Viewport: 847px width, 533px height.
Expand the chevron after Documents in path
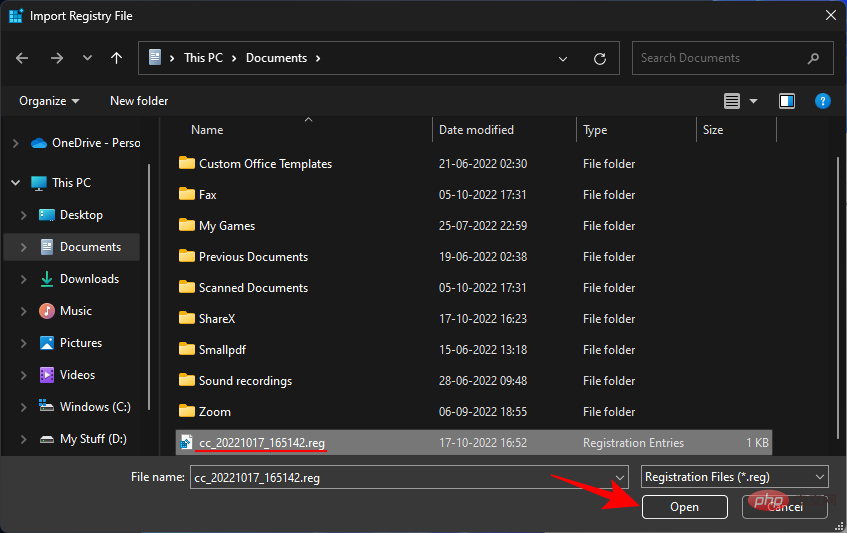[x=318, y=58]
